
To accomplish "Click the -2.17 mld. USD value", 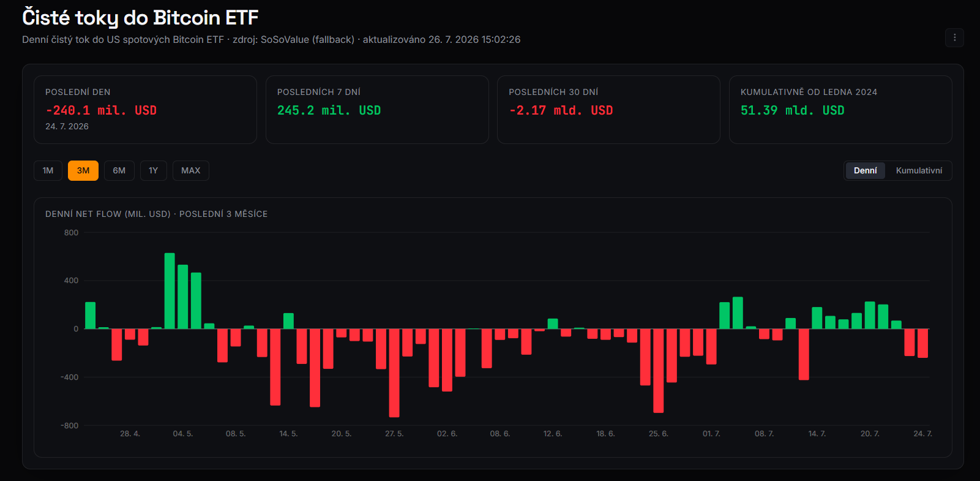I will [x=561, y=110].
